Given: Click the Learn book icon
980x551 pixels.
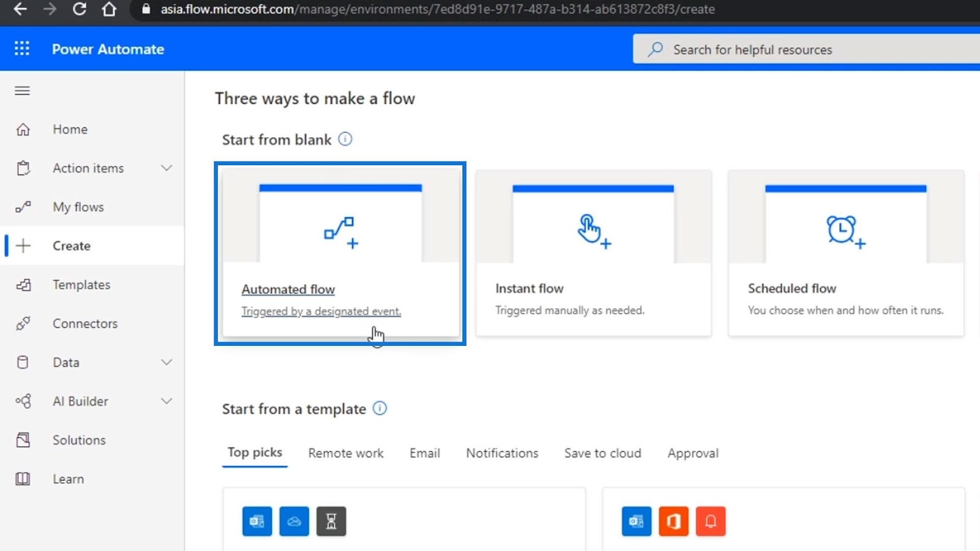Looking at the screenshot, I should point(23,479).
